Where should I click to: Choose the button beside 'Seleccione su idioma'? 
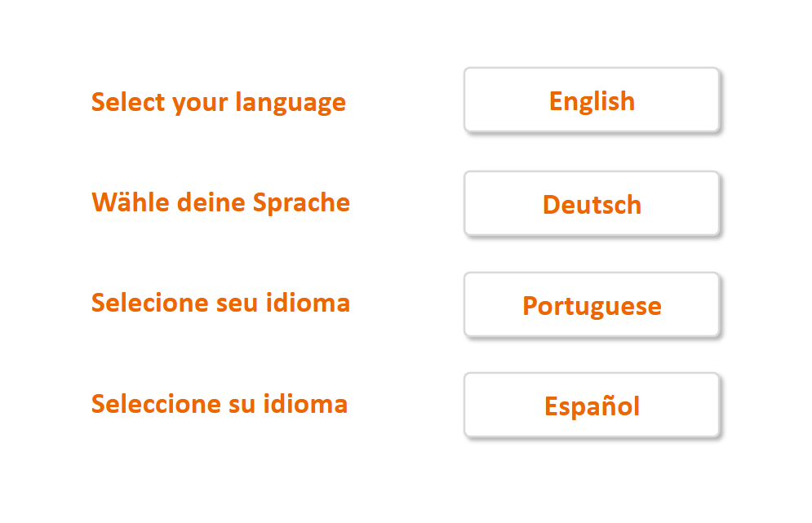point(592,406)
